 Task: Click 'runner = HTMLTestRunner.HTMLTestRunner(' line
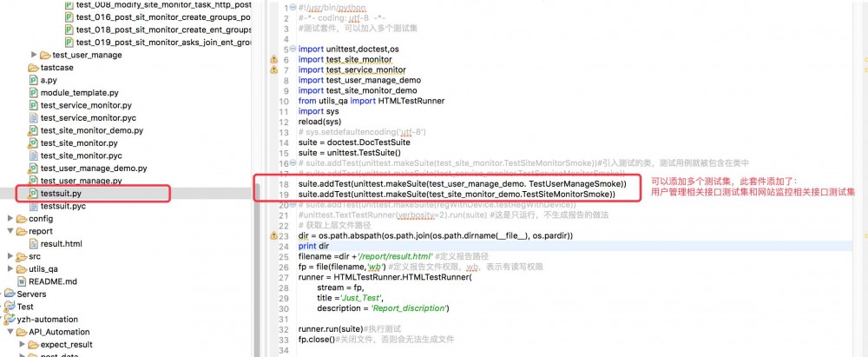click(385, 277)
